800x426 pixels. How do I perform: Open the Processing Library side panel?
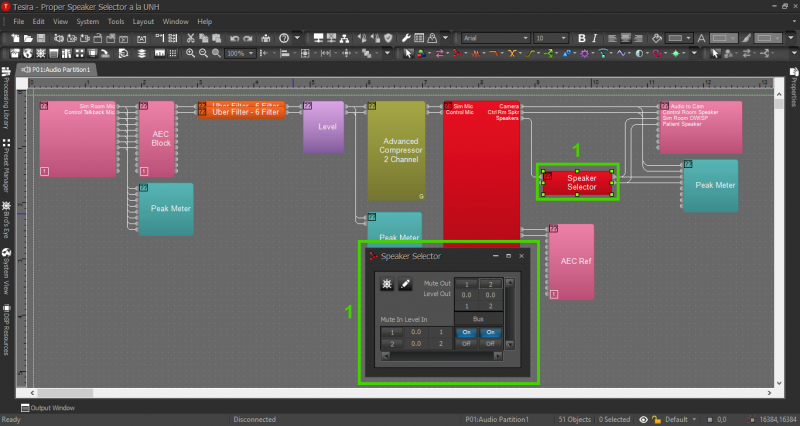pos(6,97)
